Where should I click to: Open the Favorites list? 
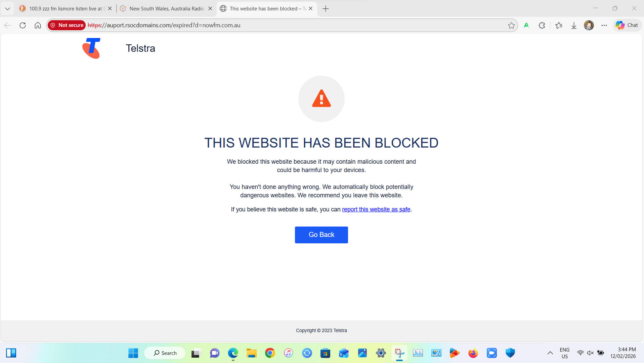(559, 25)
